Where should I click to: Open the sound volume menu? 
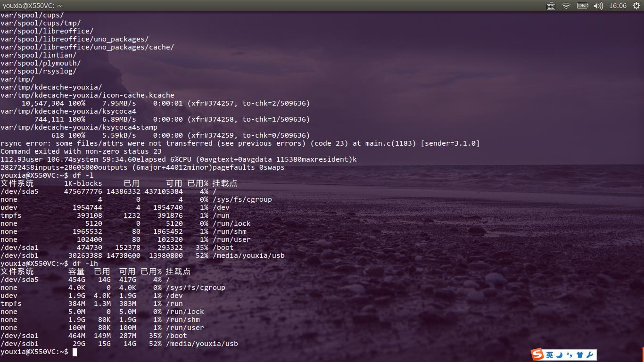[x=598, y=6]
